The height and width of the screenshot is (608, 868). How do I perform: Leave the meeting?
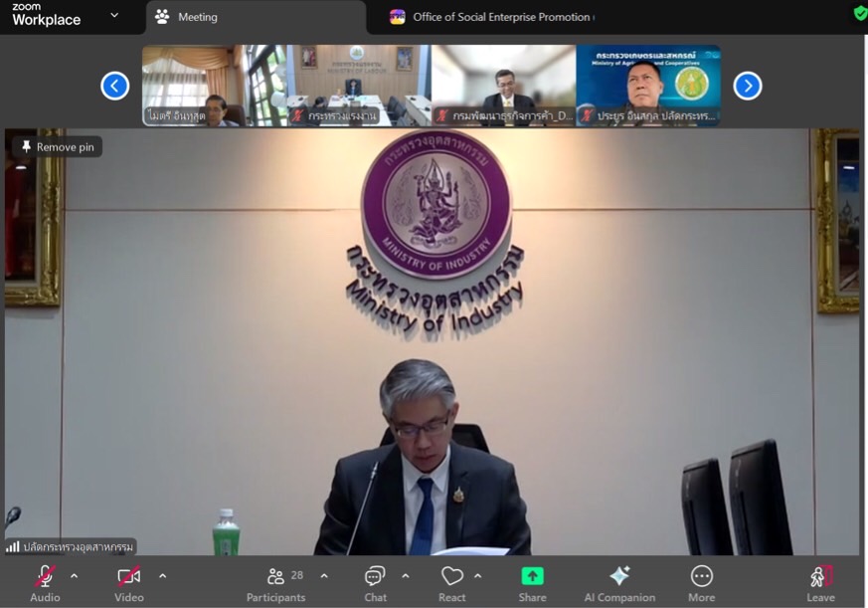click(821, 583)
